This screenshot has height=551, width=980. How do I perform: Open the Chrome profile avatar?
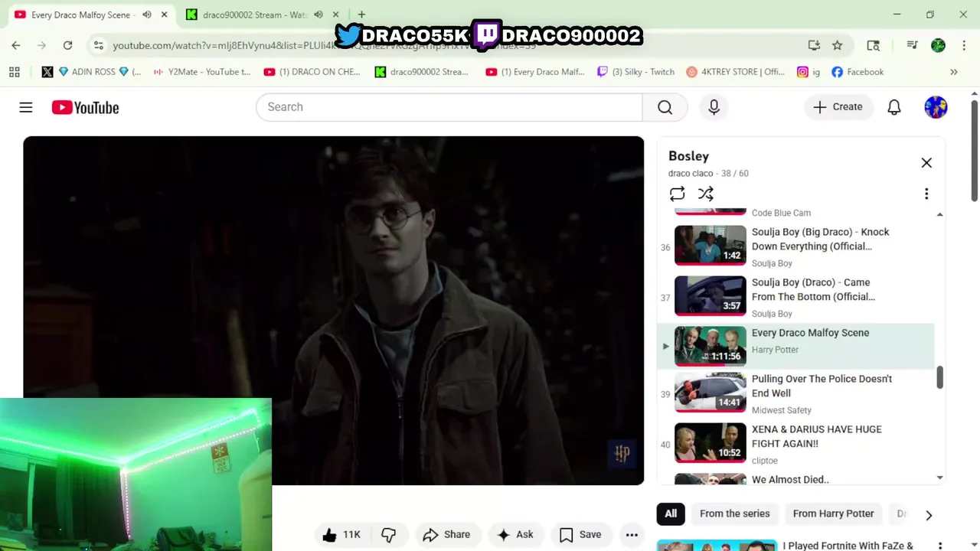click(x=938, y=45)
